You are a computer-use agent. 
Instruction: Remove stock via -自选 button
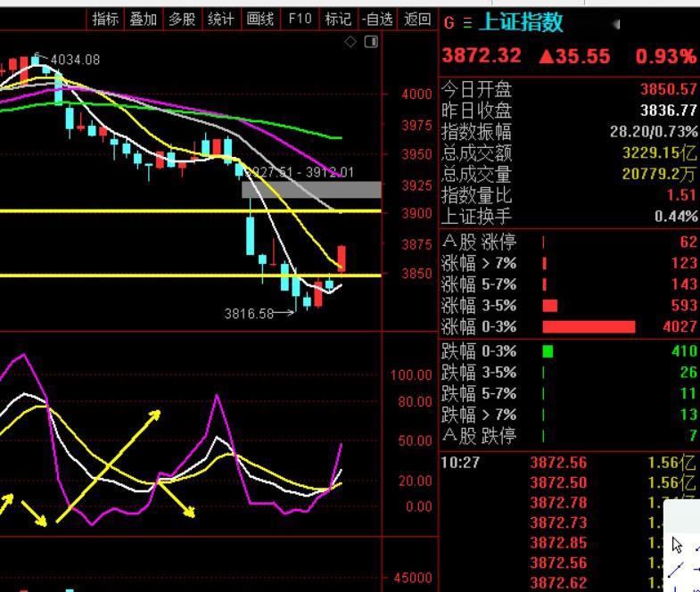[x=377, y=20]
